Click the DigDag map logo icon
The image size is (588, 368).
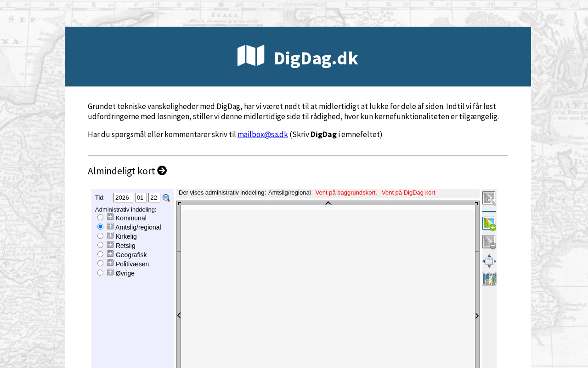click(x=251, y=56)
